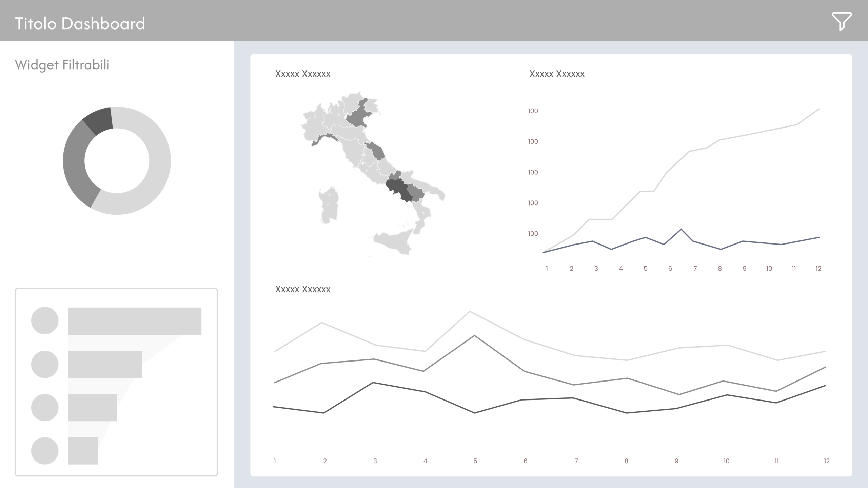Click the second-longest funnel bar
868x488 pixels.
click(105, 364)
